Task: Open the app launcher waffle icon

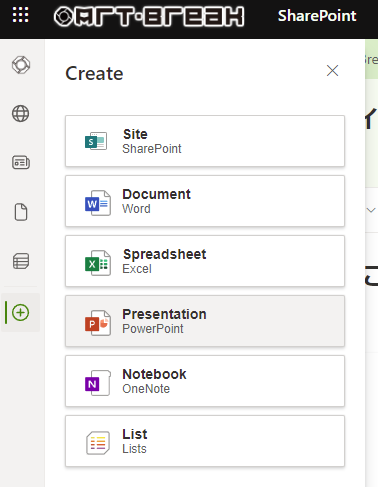Action: 20,15
